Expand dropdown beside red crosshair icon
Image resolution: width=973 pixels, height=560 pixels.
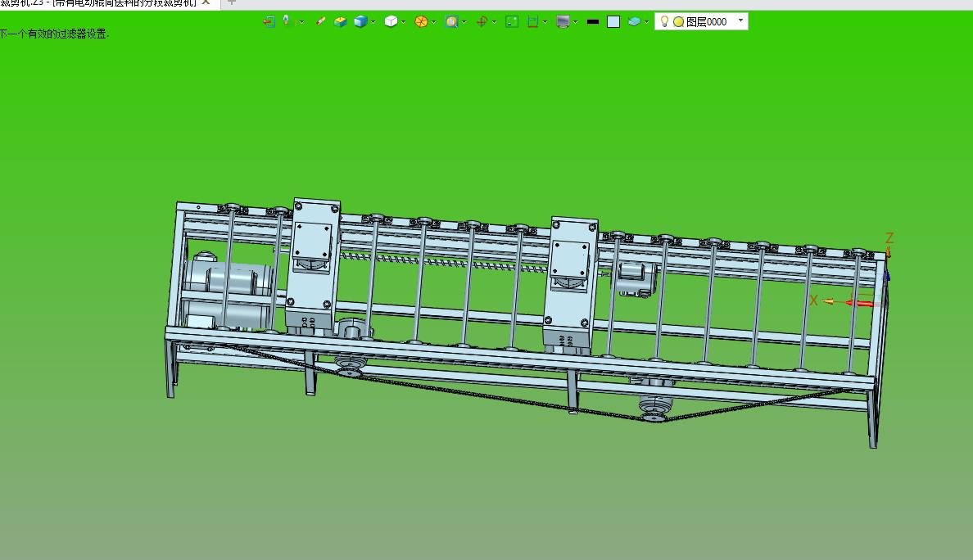tap(495, 22)
